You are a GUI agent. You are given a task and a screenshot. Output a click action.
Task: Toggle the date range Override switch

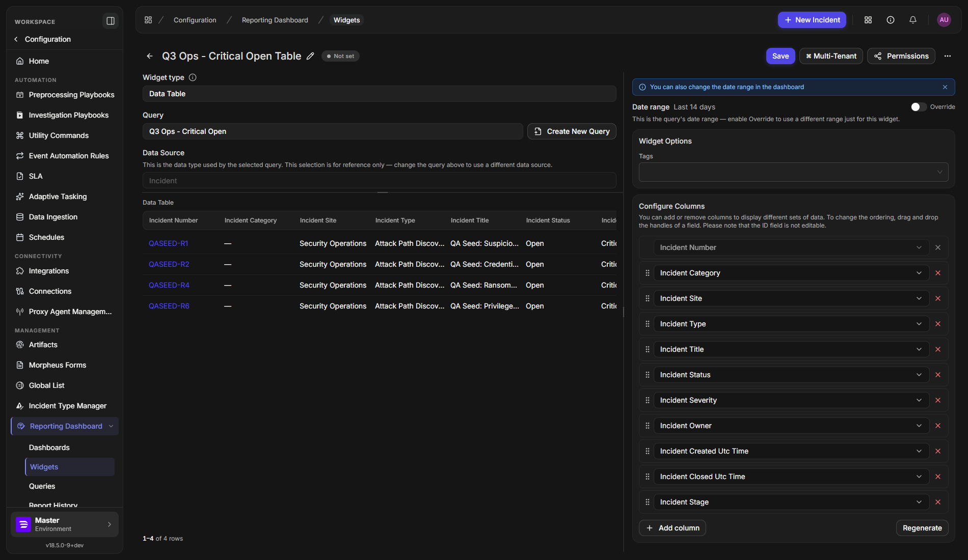pyautogui.click(x=919, y=107)
